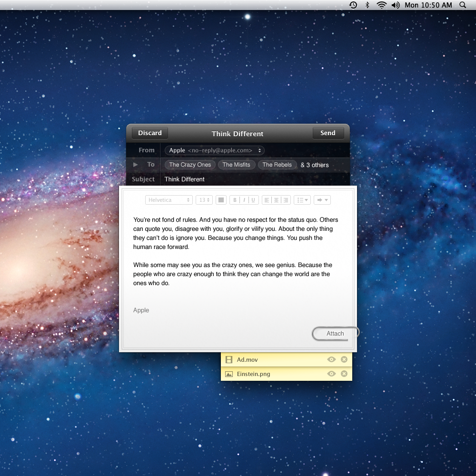The image size is (476, 476).
Task: Click the Einstein.png image icon
Action: [x=229, y=374]
